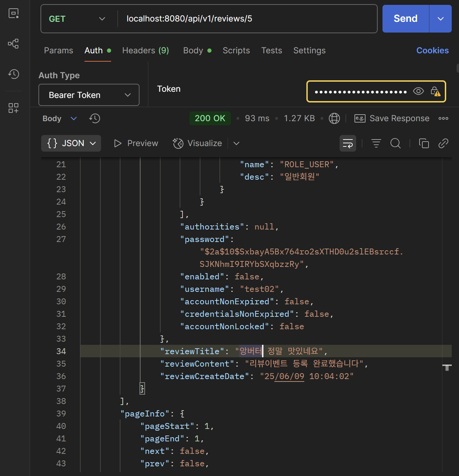
Task: Collapse the object bracket on line 37
Action: (142, 388)
